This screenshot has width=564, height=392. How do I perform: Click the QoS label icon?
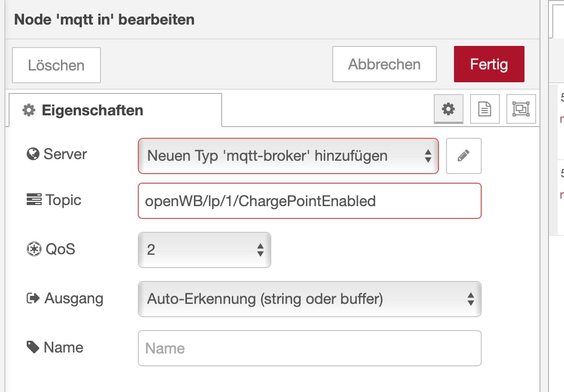33,249
